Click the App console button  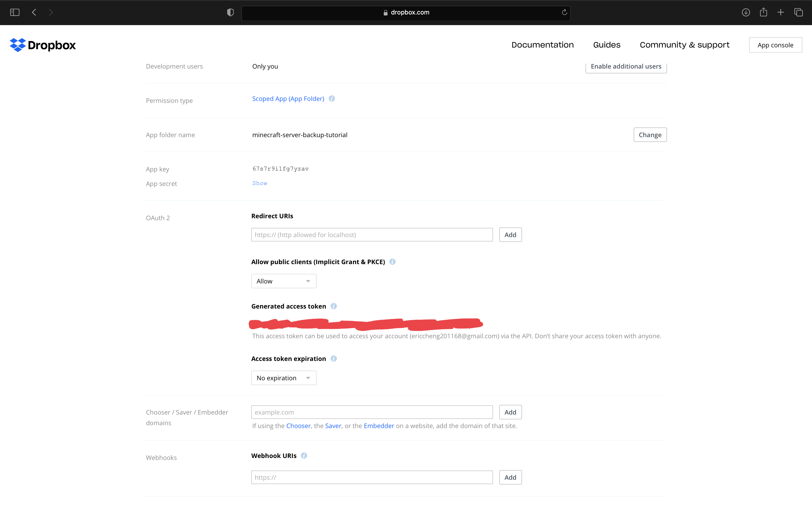click(775, 45)
